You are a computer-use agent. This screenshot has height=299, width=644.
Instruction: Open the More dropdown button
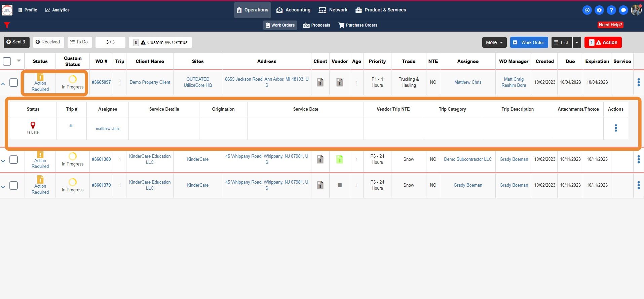pos(494,42)
